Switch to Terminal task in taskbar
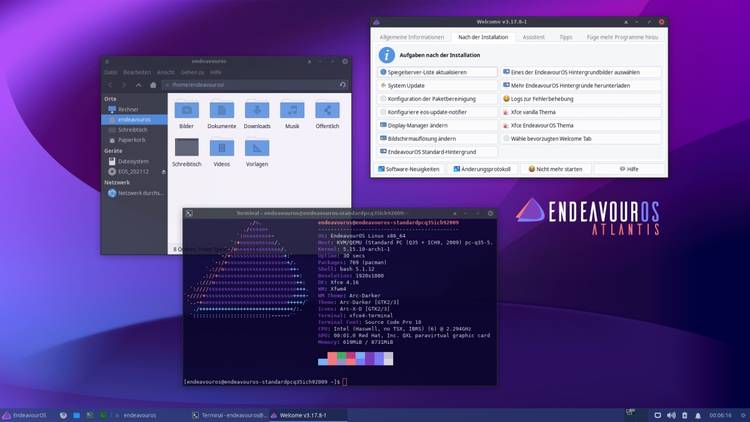Screen dimensions: 750x422 coord(230,415)
